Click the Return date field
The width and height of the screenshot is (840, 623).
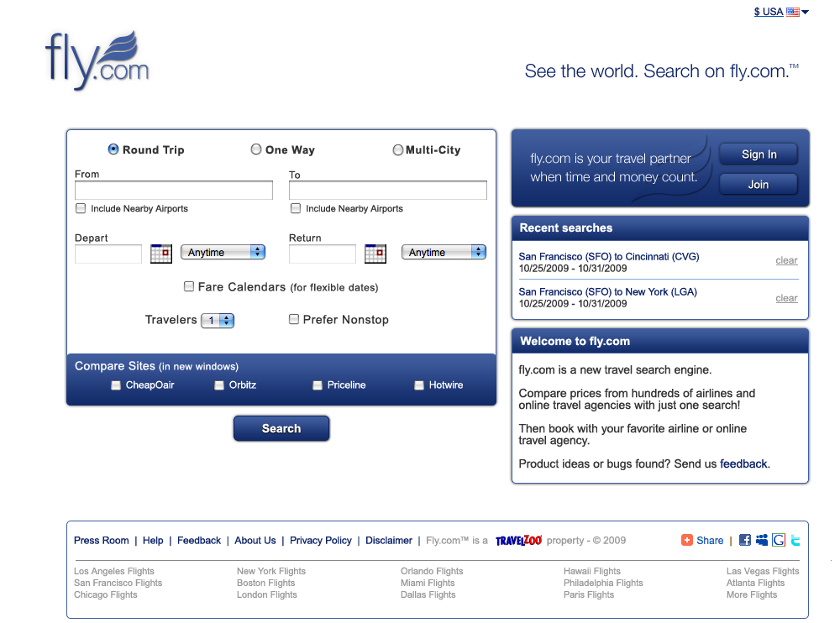click(x=323, y=254)
